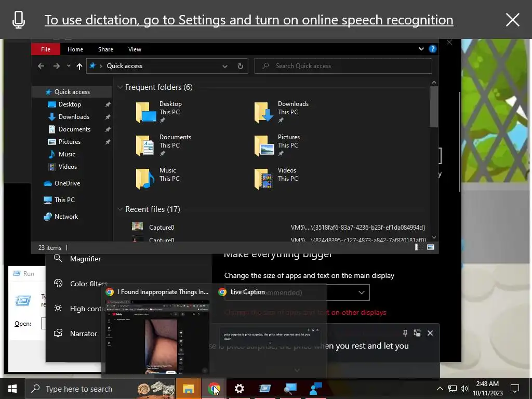Image resolution: width=532 pixels, height=399 pixels.
Task: Switch to the Home ribbon tab
Action: (75, 49)
